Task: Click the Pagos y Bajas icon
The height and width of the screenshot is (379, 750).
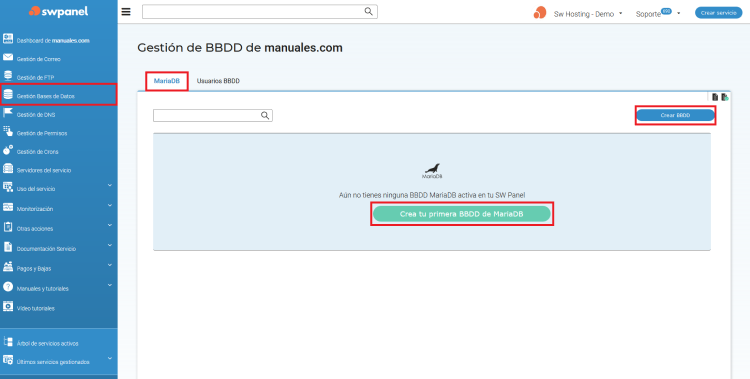Action: point(8,267)
